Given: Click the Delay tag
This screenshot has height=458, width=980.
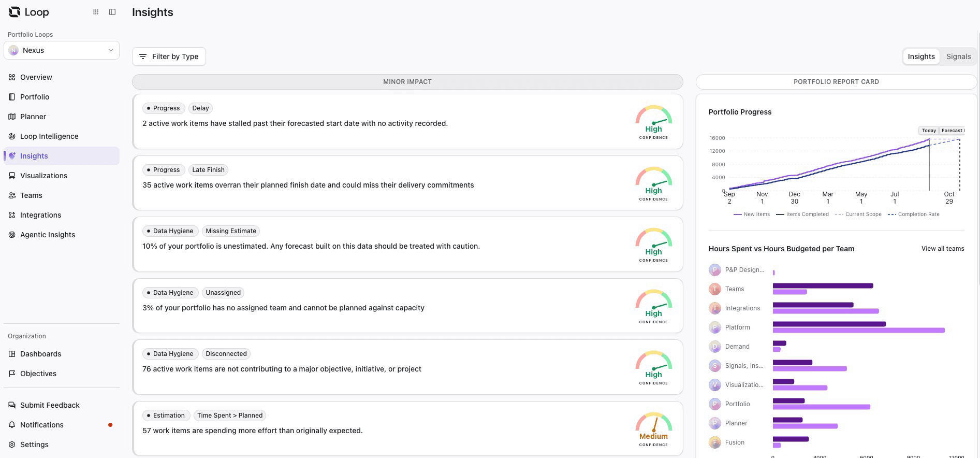Looking at the screenshot, I should [200, 108].
